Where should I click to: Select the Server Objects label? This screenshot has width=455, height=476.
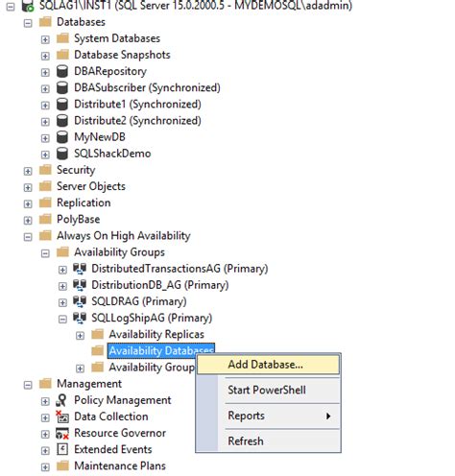click(x=91, y=186)
